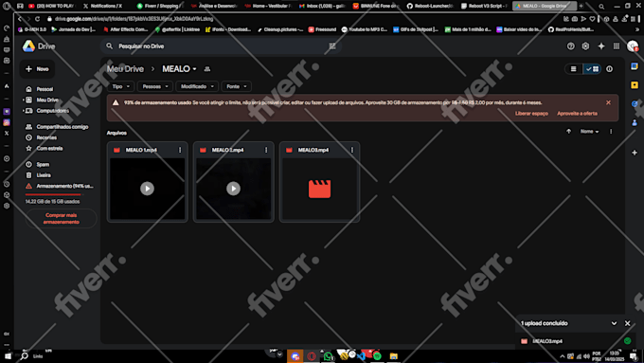
Task: Open the Pessoas filter dropdown
Action: tap(154, 86)
